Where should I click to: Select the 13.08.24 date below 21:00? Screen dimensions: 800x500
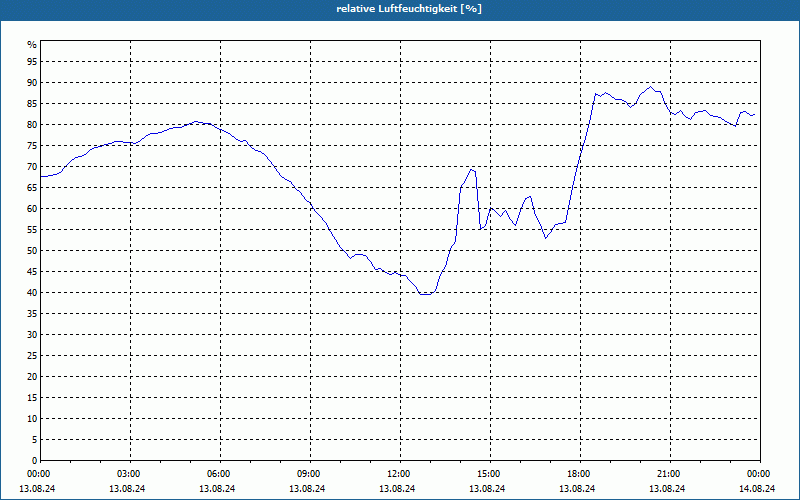[667, 489]
